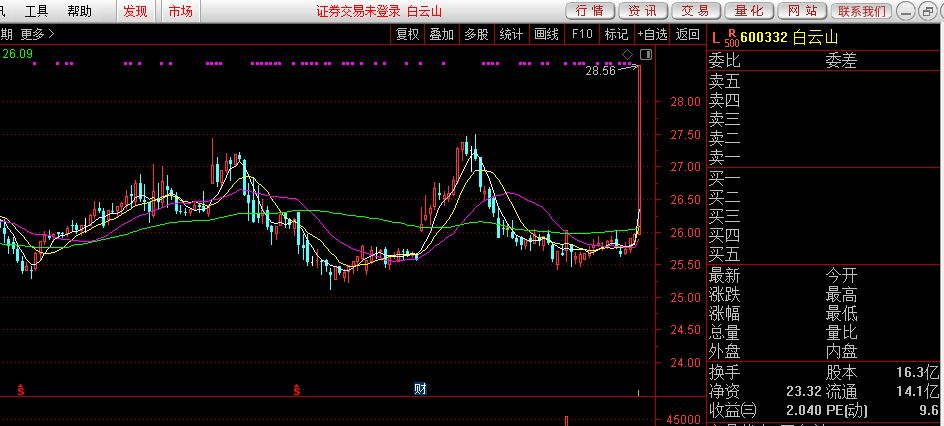Click the 量比 volume ratio label
This screenshot has width=944, height=426.
click(841, 332)
